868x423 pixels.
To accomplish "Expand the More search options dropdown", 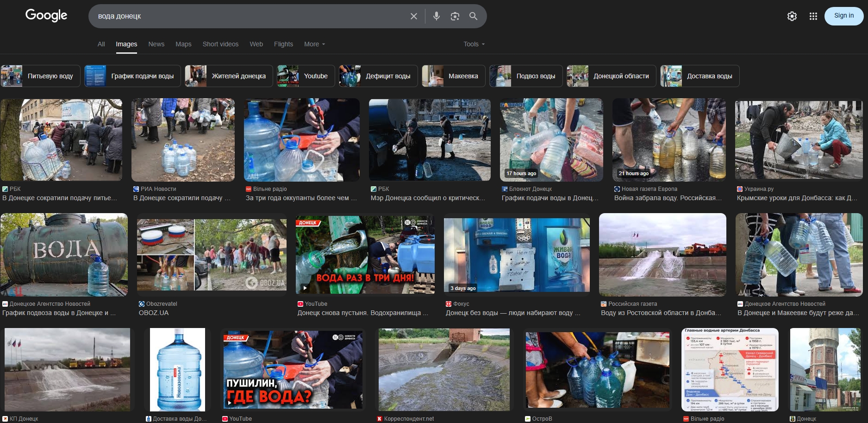I will [314, 44].
